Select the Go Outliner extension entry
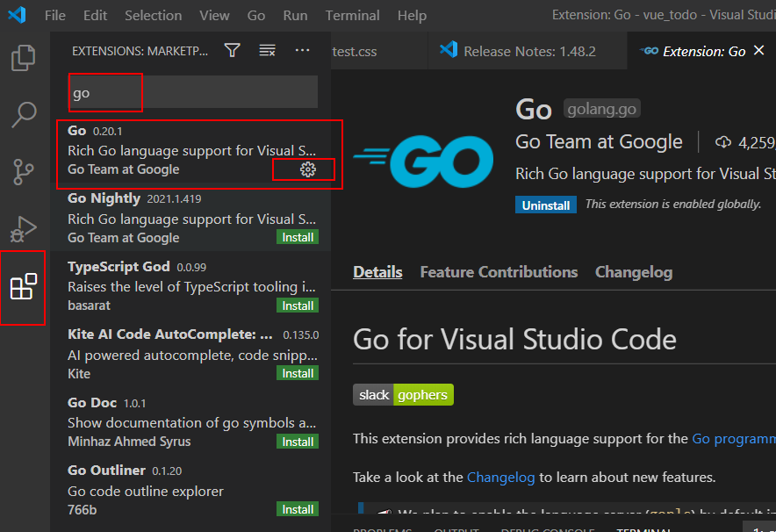Image resolution: width=776 pixels, height=532 pixels. [190, 490]
